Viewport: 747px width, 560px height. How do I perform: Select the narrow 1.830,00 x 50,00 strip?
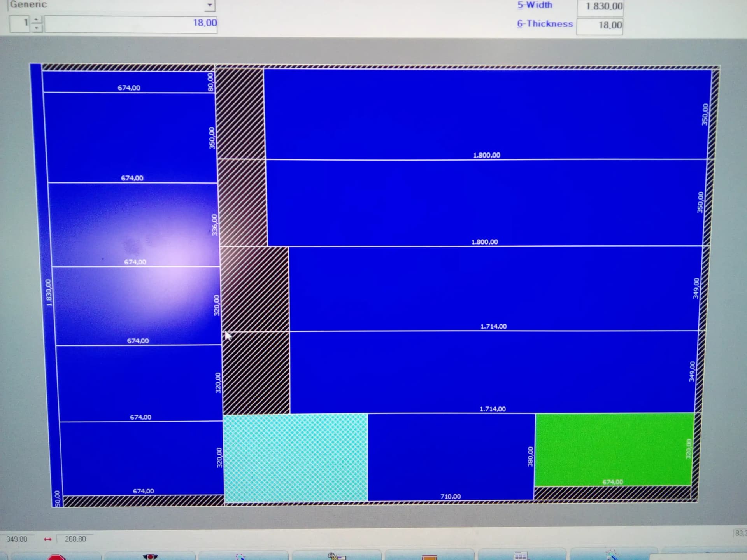point(46,285)
